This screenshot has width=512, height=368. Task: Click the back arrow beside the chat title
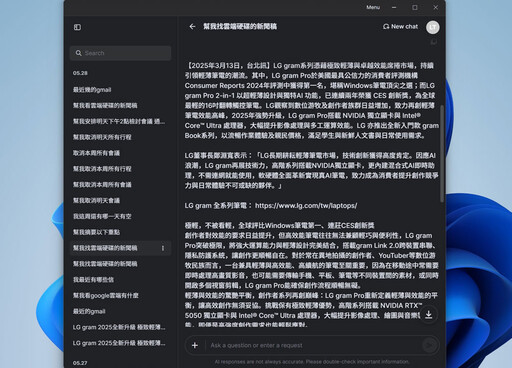click(192, 26)
